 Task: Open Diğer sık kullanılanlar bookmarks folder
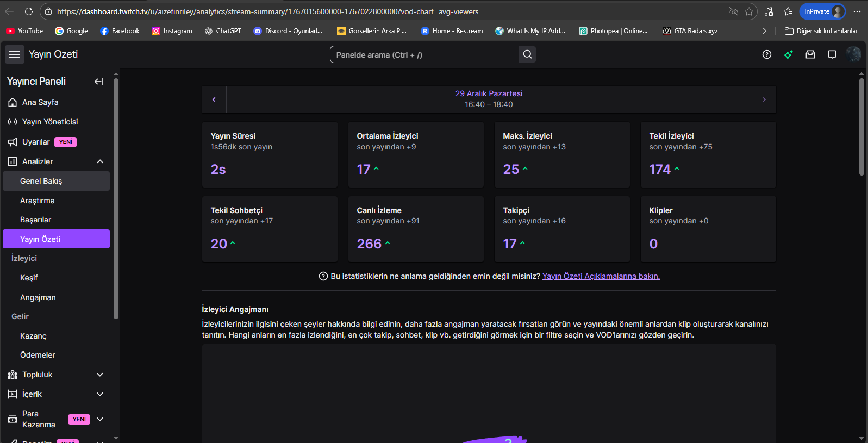coord(821,31)
